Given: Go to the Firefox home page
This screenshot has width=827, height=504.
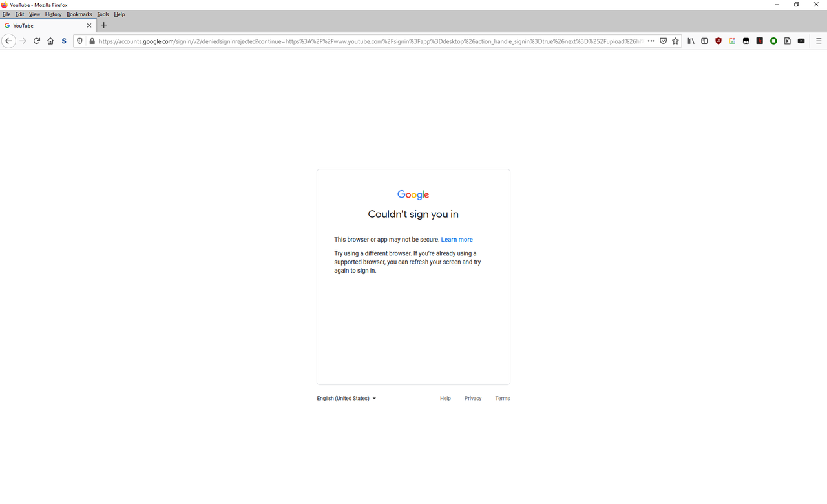Looking at the screenshot, I should tap(50, 41).
